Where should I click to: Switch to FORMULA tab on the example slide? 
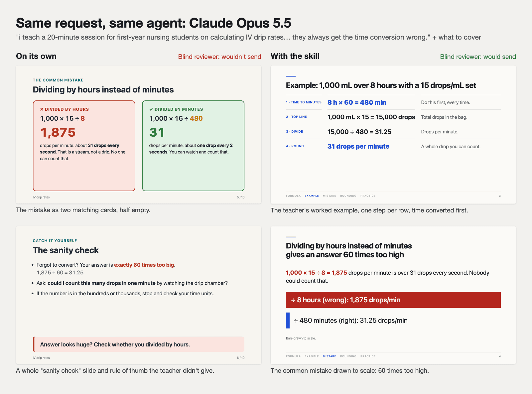click(x=293, y=196)
